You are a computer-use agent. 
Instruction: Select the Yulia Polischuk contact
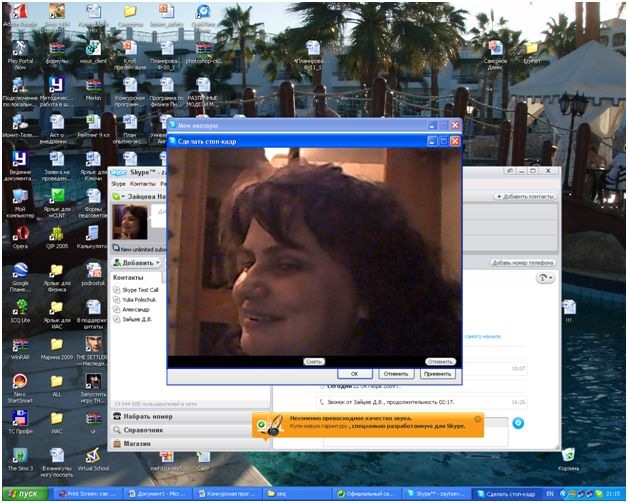(x=141, y=298)
